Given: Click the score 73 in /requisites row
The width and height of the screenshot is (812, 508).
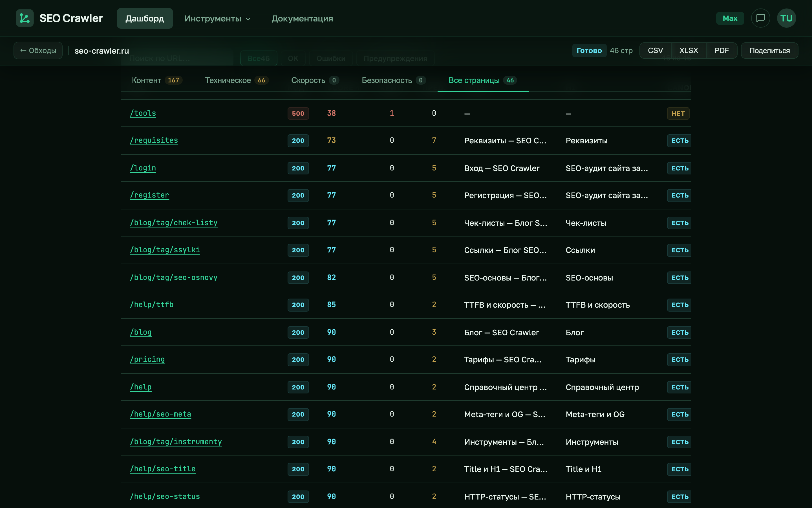Looking at the screenshot, I should point(332,141).
